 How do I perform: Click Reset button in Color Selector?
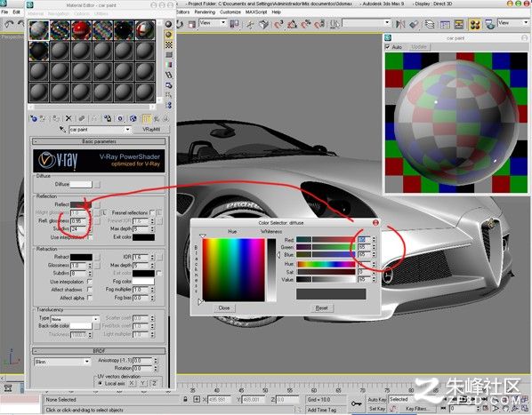coord(321,308)
